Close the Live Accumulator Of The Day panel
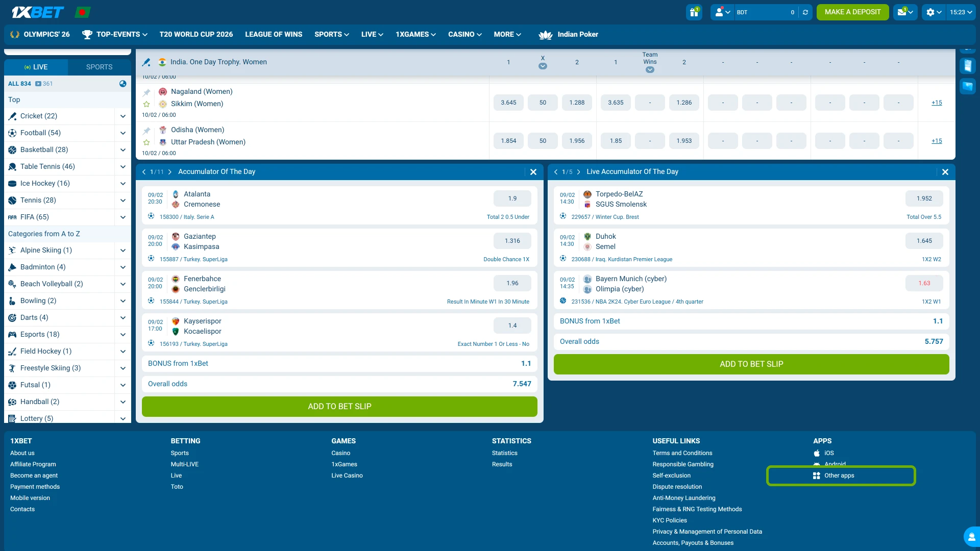This screenshot has width=980, height=551. tap(945, 172)
